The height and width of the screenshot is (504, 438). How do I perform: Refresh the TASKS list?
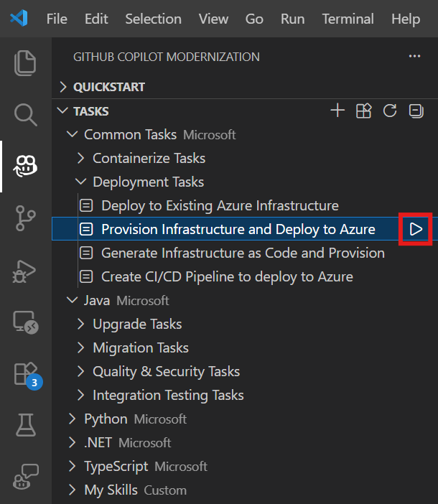click(x=390, y=111)
